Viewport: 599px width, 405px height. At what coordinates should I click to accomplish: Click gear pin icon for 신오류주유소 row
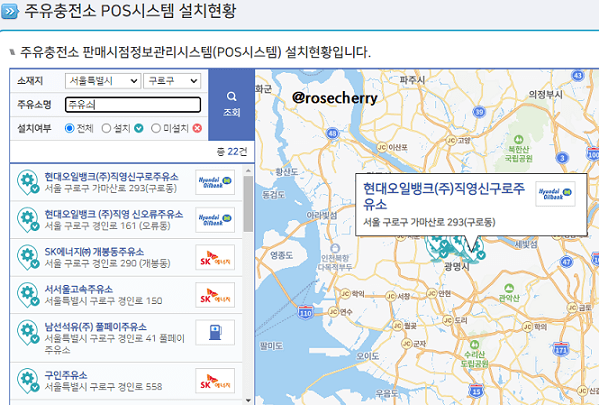[28, 220]
